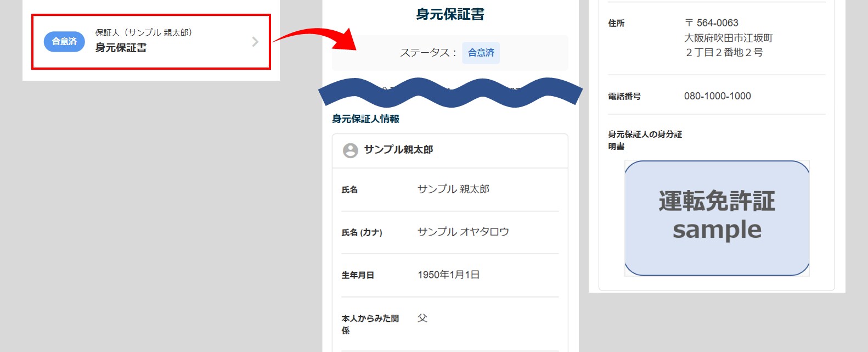868x352 pixels.
Task: Select the 身元保証人情報 section heading
Action: pyautogui.click(x=365, y=119)
